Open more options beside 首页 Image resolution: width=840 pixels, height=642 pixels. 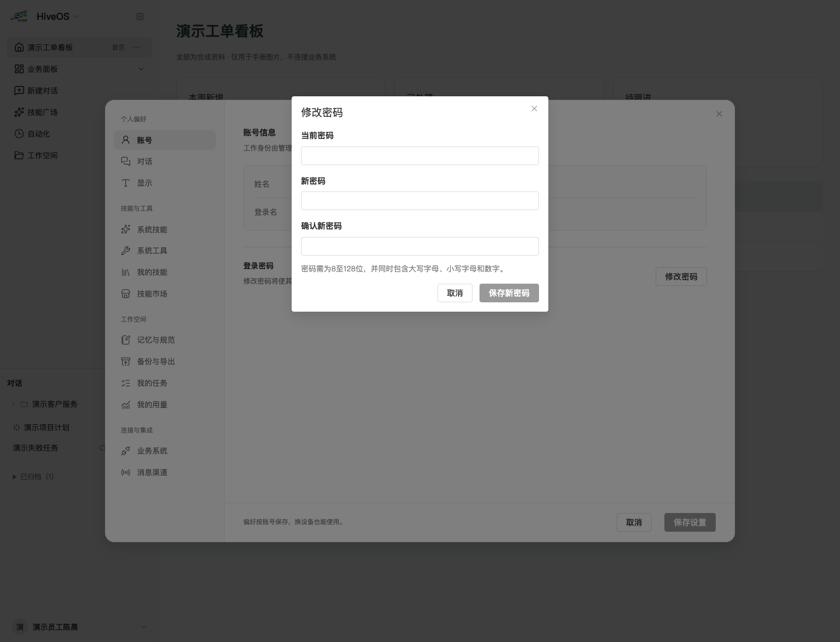point(136,47)
